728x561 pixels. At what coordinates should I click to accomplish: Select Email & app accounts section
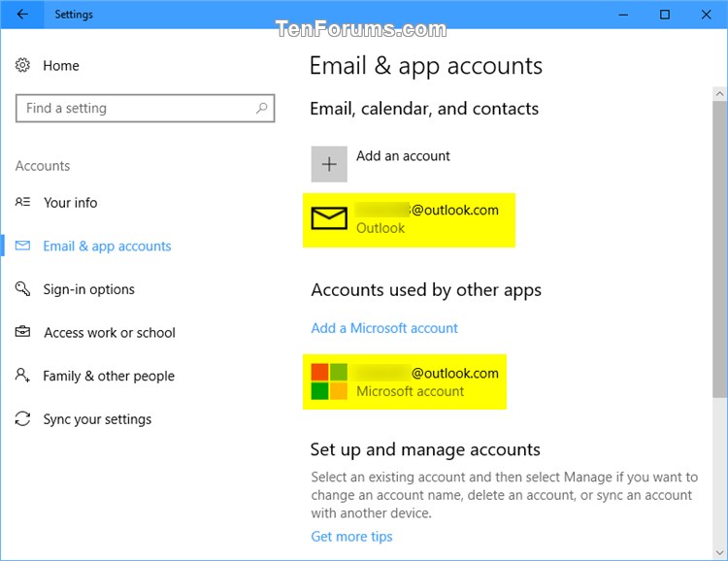point(107,247)
